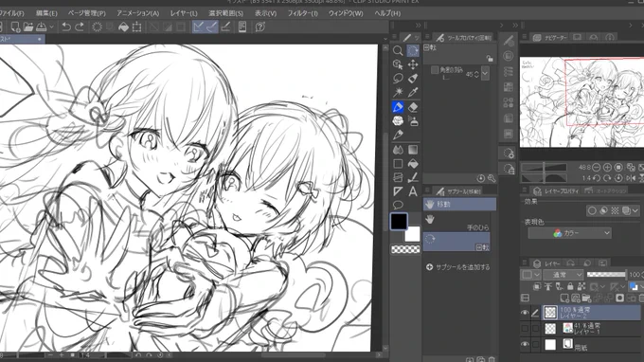Select the 移動 sub tool group

[459, 204]
